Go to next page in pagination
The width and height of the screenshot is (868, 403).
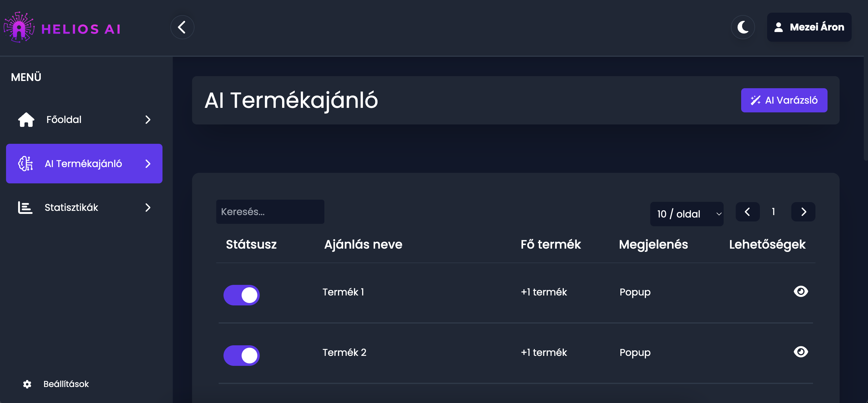pos(803,212)
